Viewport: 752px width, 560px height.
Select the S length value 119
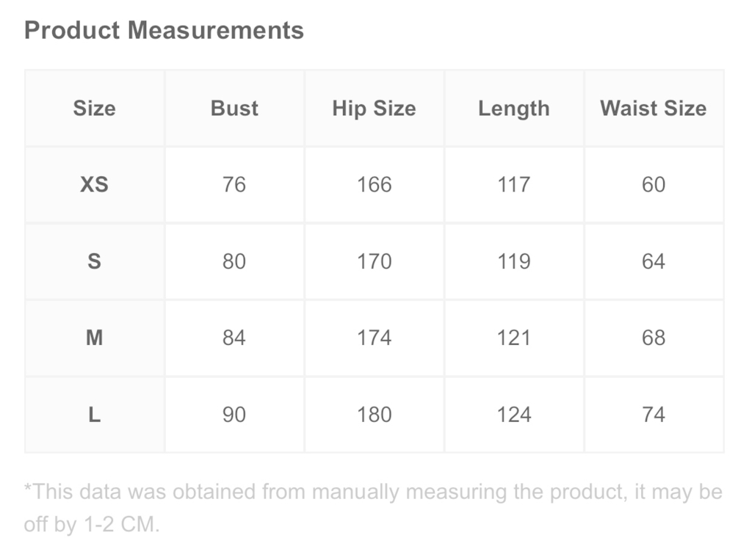click(x=514, y=261)
